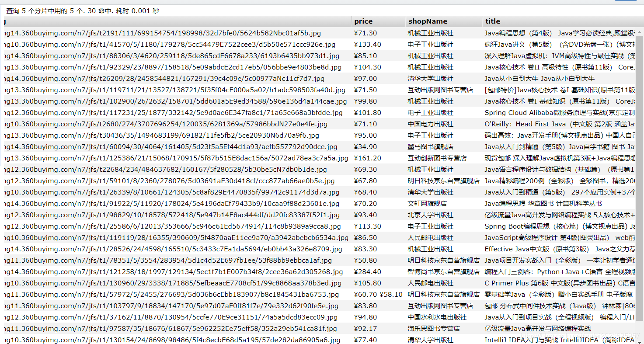The image size is (644, 344).
Task: Select the title starting '码出高效'
Action: click(x=560, y=136)
